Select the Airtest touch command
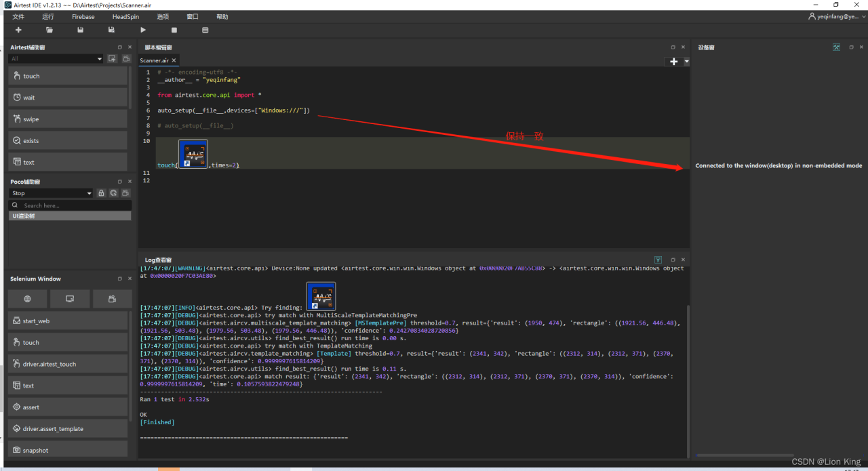 (68, 76)
